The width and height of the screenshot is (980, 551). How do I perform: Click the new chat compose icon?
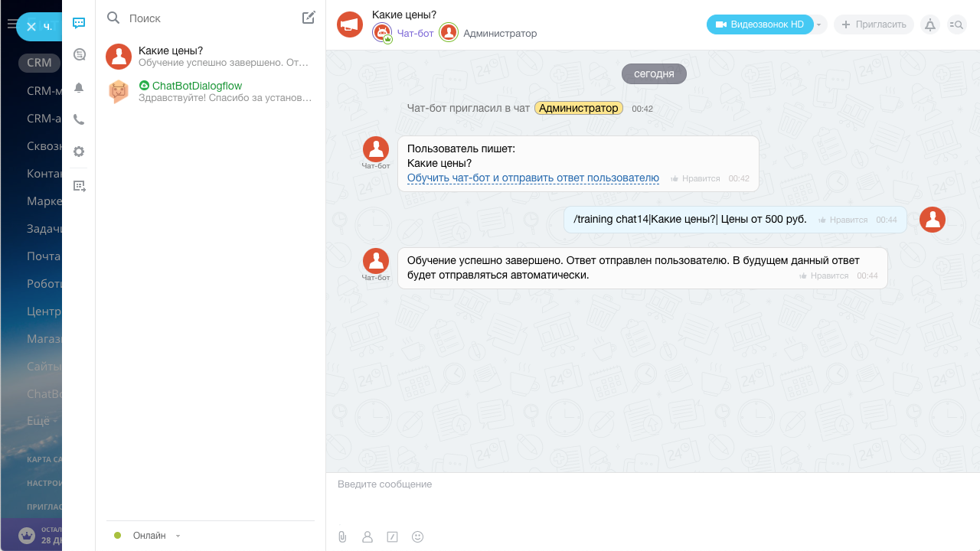(309, 18)
